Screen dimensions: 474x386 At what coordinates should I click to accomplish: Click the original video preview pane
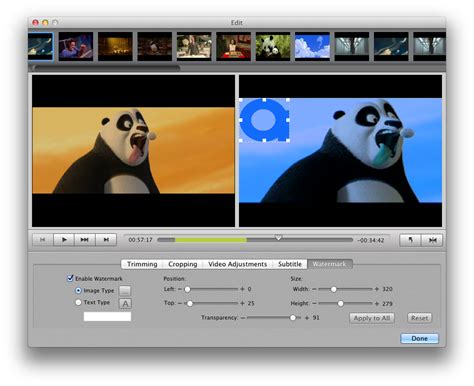[x=133, y=151]
